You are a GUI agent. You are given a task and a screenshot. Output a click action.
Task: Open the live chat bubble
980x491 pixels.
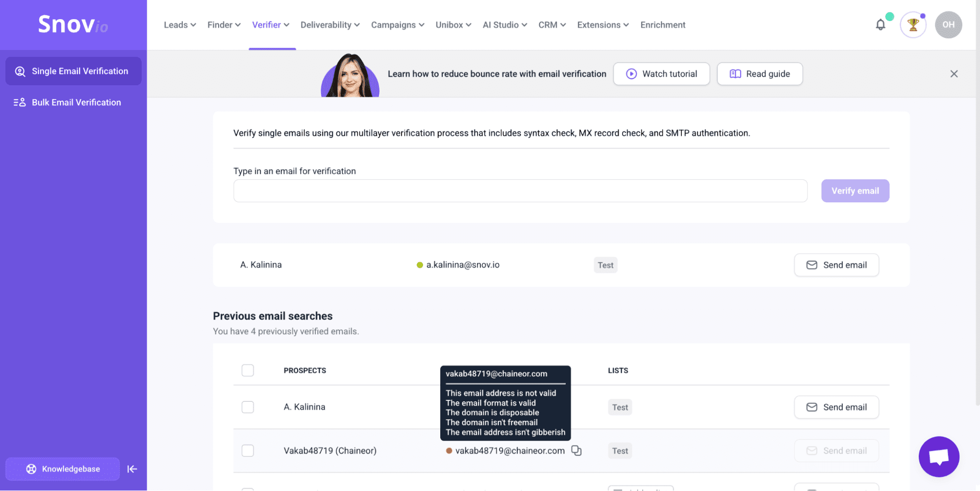[x=939, y=457]
